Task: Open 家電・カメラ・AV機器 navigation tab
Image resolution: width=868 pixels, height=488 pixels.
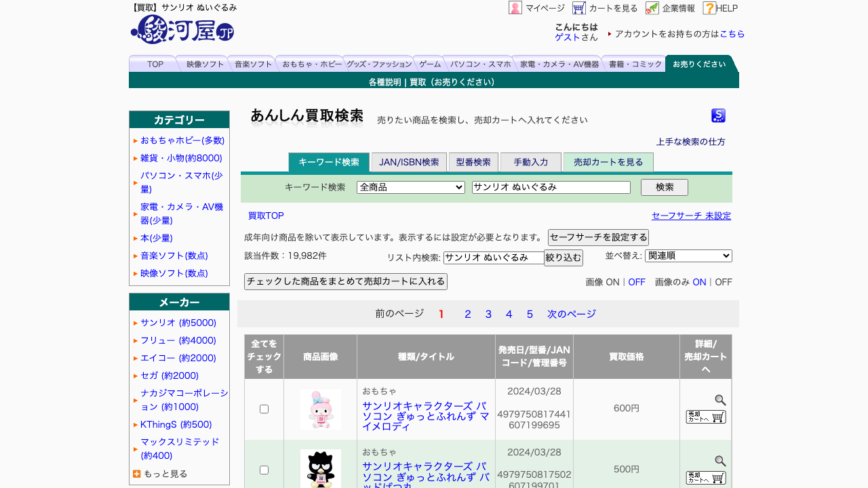Action: pos(559,64)
